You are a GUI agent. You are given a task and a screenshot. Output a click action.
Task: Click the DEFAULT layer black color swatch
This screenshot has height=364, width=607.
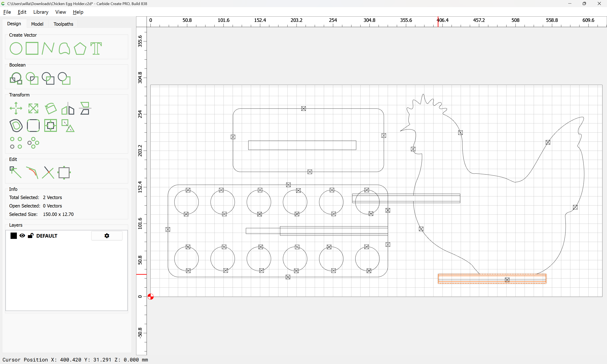pos(14,236)
